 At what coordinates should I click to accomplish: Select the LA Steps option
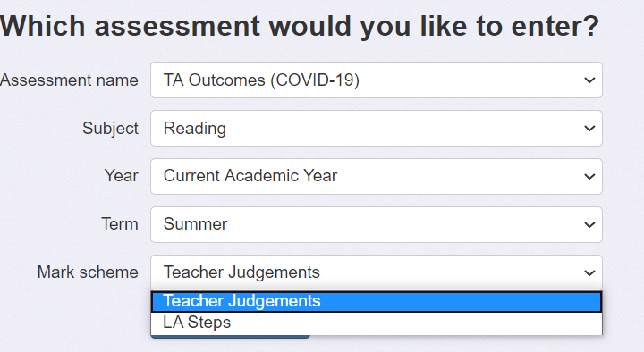pos(377,323)
